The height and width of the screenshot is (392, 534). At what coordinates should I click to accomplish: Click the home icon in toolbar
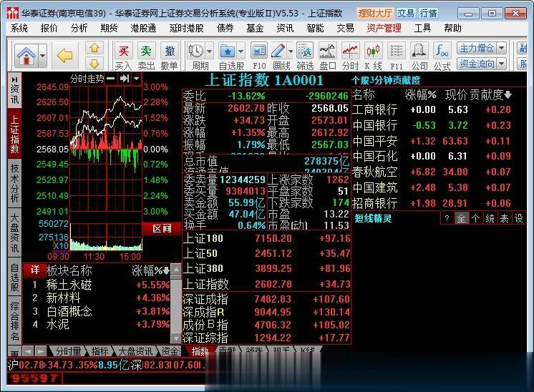pos(26,56)
